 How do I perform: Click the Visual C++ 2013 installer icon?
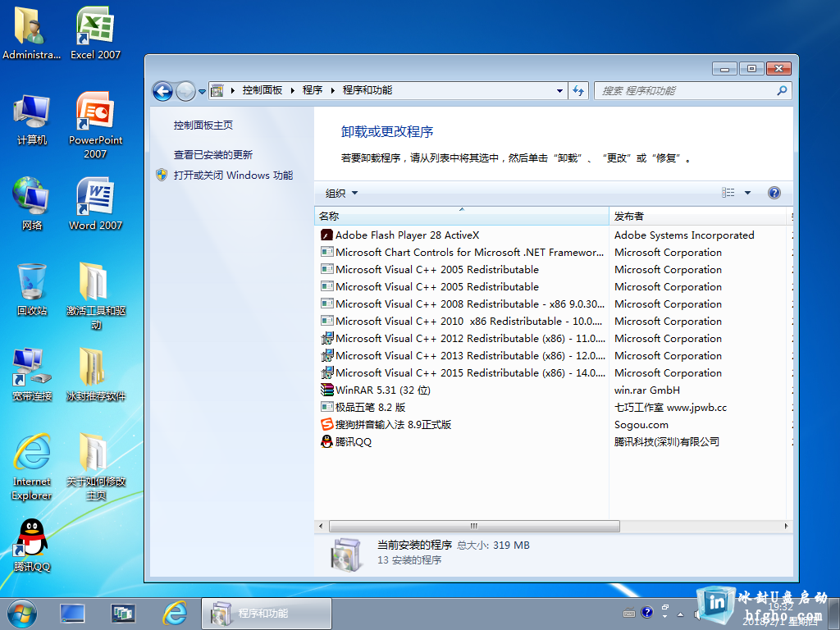coord(326,356)
